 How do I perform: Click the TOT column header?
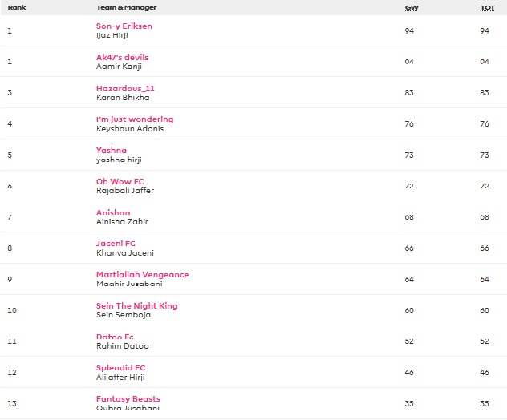(x=487, y=7)
